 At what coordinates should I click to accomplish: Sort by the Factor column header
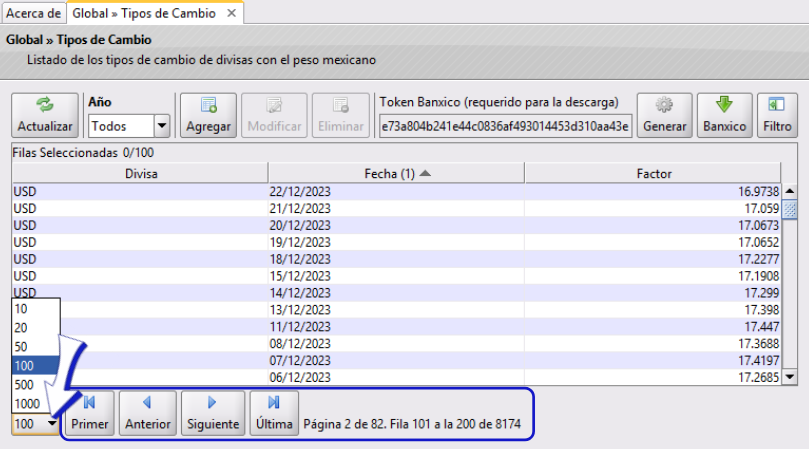(653, 173)
